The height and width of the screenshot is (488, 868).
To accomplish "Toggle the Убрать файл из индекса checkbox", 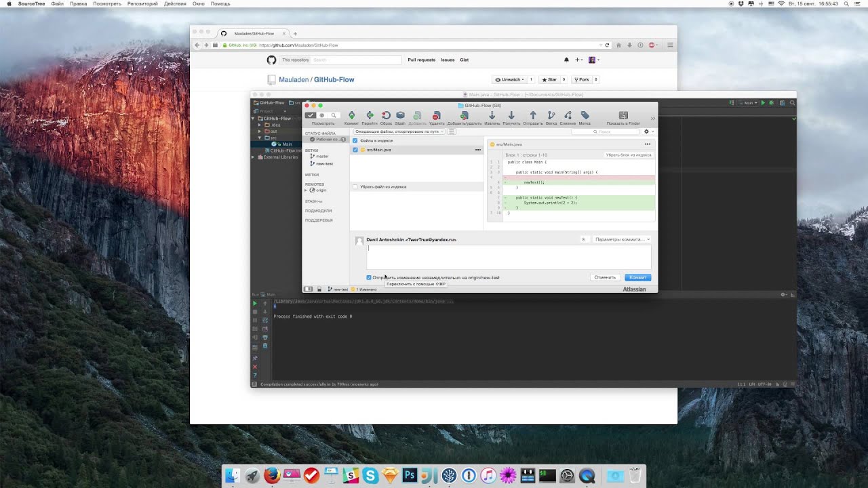I will coord(355,186).
